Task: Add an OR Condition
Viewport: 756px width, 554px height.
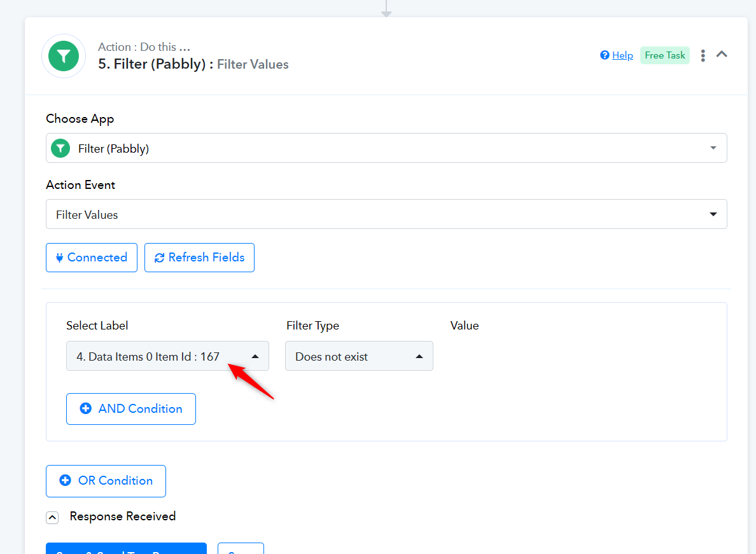Action: click(106, 481)
